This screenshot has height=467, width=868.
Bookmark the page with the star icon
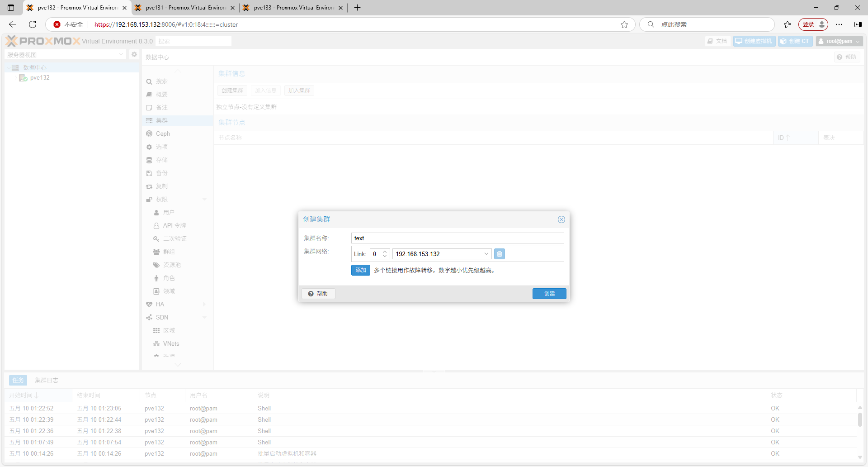(624, 24)
